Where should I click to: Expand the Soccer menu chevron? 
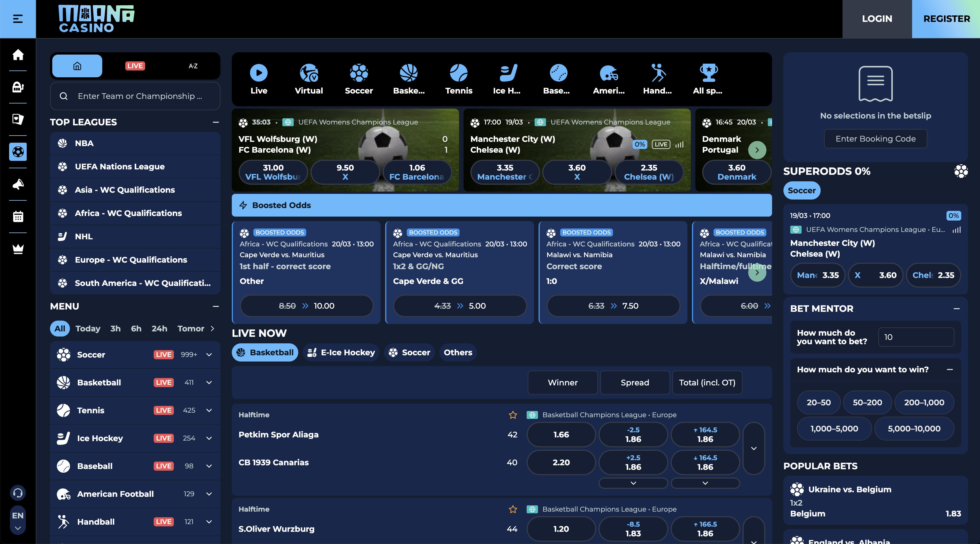point(208,354)
